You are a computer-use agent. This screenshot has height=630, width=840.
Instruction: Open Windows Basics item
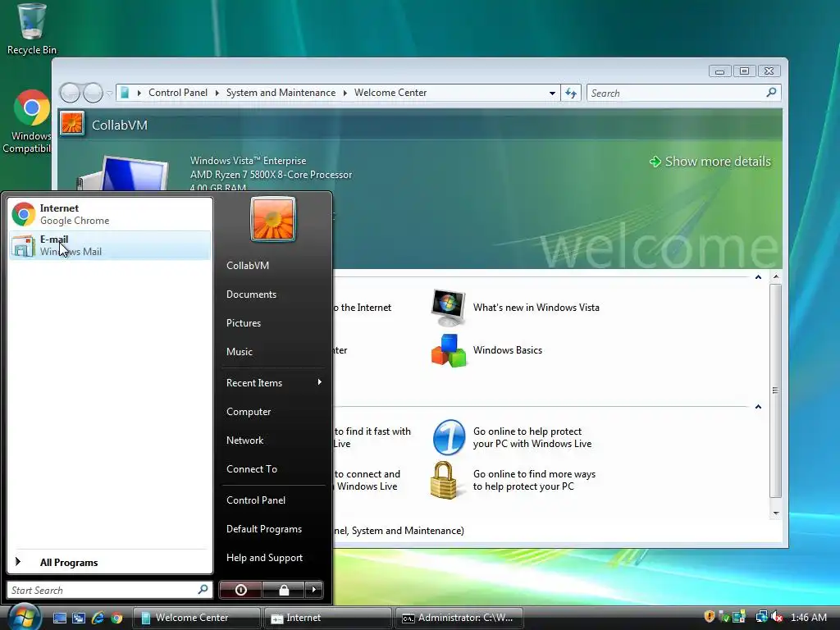click(486, 350)
